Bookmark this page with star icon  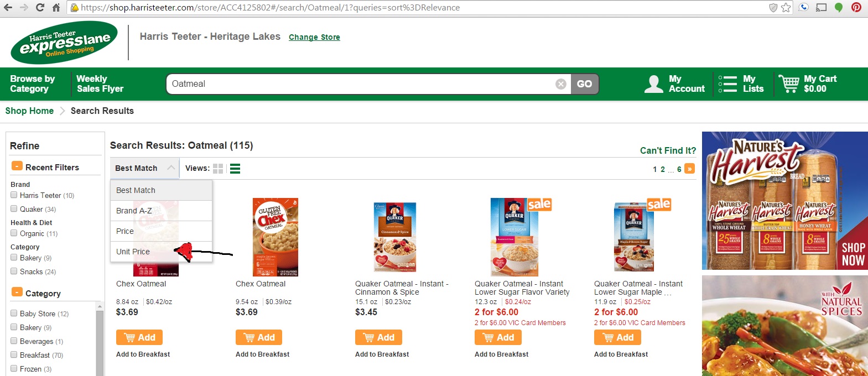click(786, 8)
